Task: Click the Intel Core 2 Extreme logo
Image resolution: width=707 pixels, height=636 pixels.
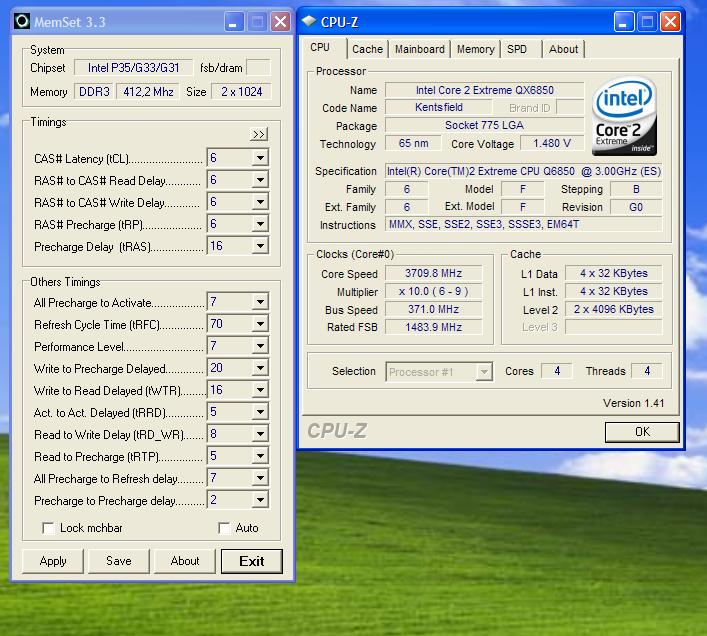Action: pyautogui.click(x=624, y=116)
